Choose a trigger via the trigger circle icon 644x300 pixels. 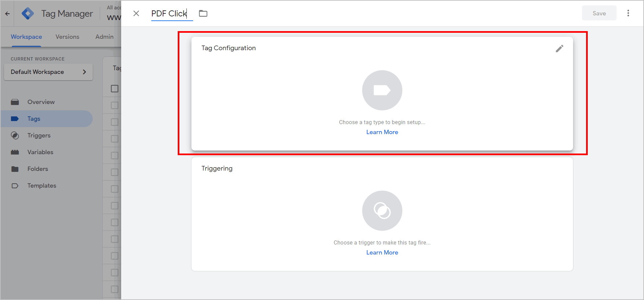coord(382,211)
